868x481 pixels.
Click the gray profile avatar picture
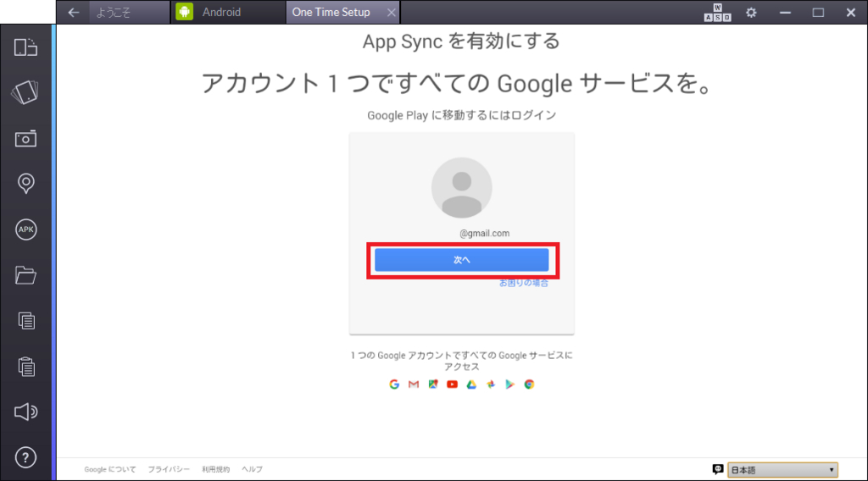462,188
